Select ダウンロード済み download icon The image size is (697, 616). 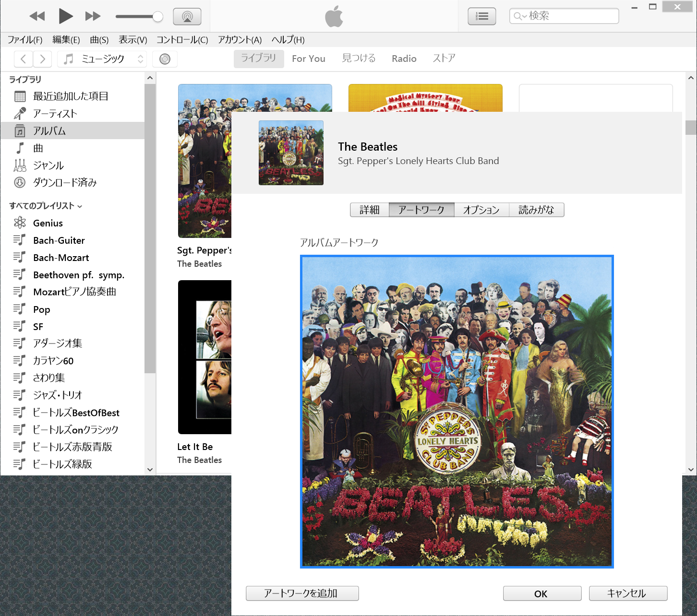coord(20,183)
